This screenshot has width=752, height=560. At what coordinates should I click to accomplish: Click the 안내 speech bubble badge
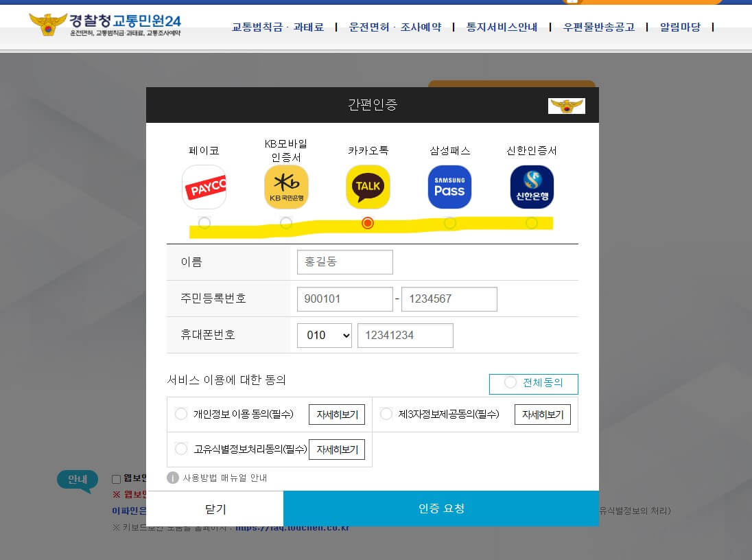coord(78,480)
